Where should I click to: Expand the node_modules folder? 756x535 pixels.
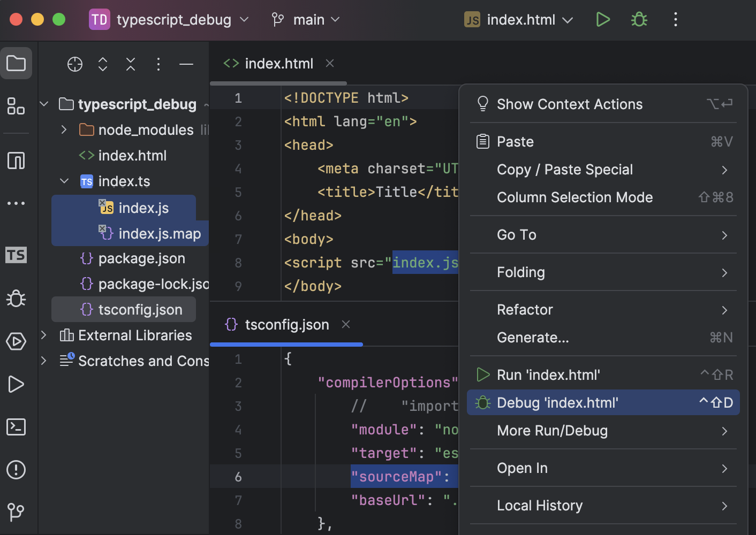pyautogui.click(x=63, y=129)
